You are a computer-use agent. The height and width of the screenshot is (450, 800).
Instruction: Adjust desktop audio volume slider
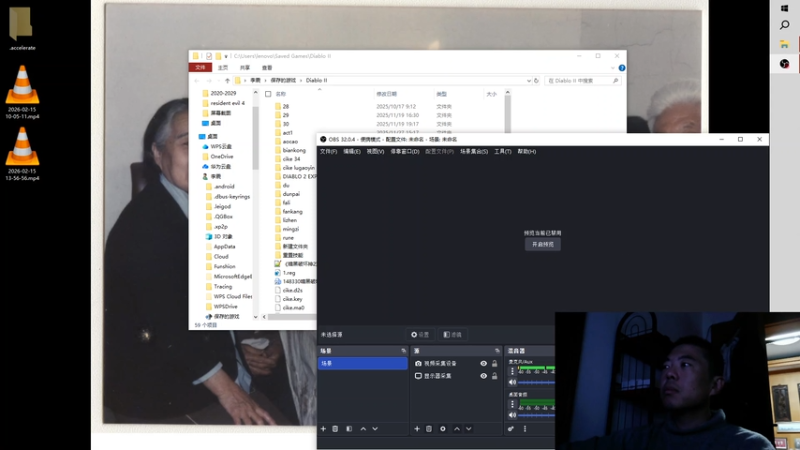(536, 415)
